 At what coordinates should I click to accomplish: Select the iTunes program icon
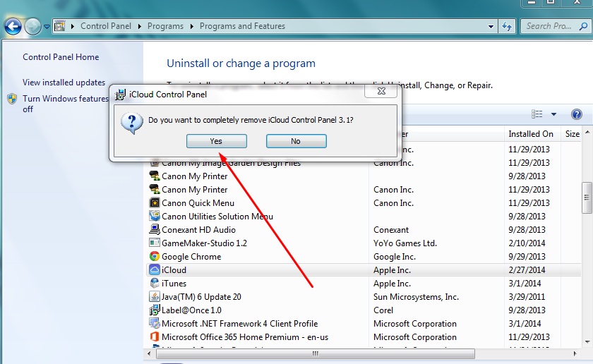pos(155,283)
